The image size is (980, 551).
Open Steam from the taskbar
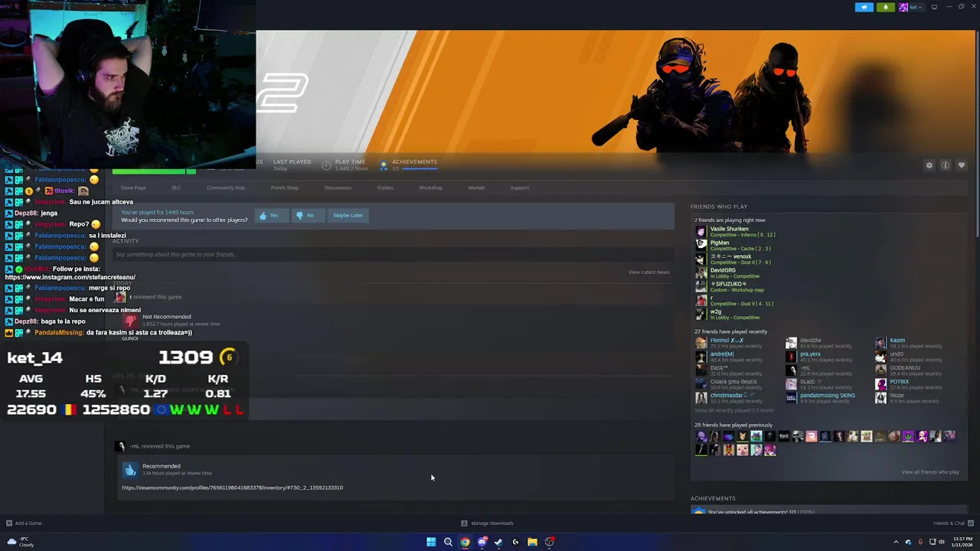(498, 542)
